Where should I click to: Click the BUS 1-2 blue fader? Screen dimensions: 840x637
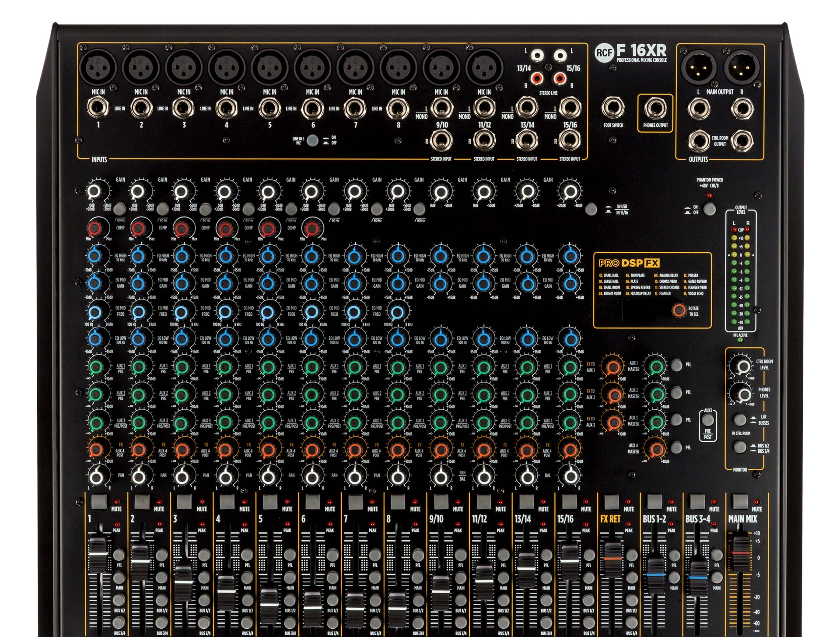[x=656, y=574]
